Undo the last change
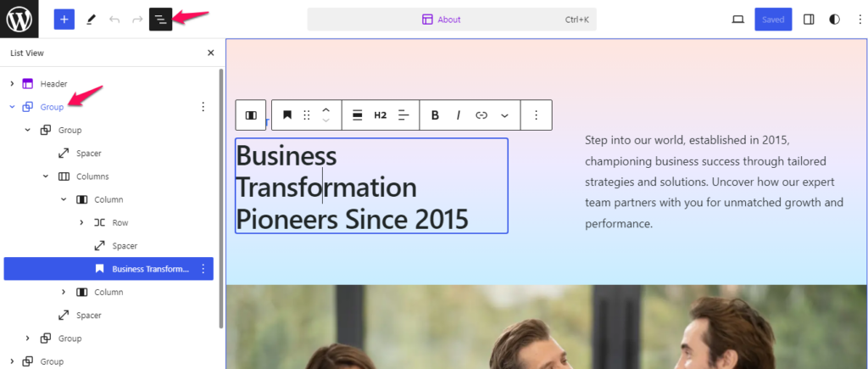The image size is (868, 369). (114, 20)
